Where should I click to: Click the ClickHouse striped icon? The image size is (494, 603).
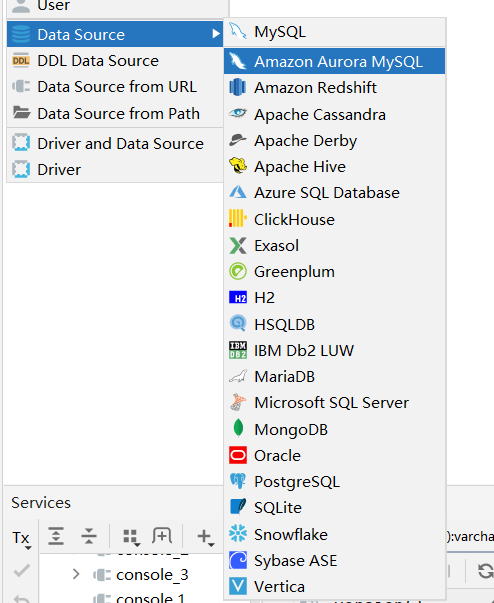click(238, 219)
